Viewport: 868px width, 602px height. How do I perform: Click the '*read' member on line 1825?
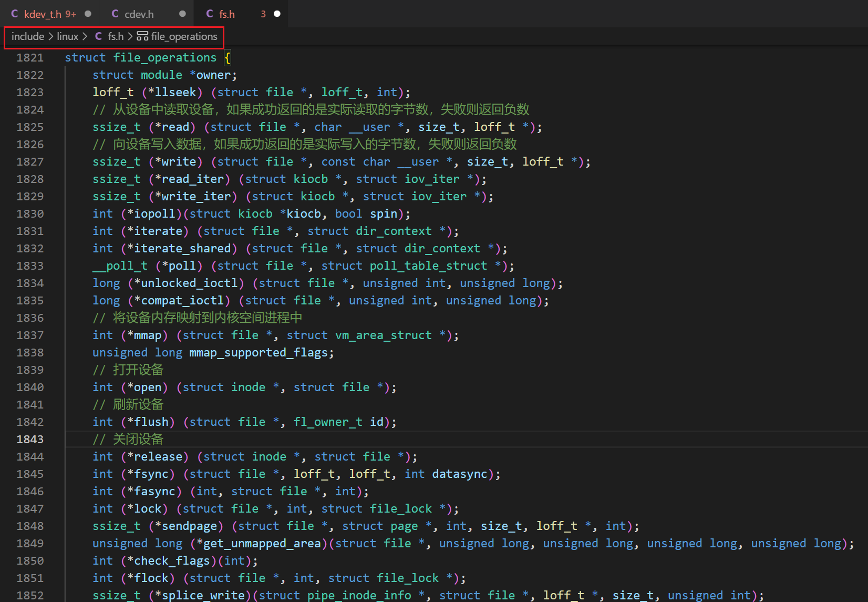(172, 127)
